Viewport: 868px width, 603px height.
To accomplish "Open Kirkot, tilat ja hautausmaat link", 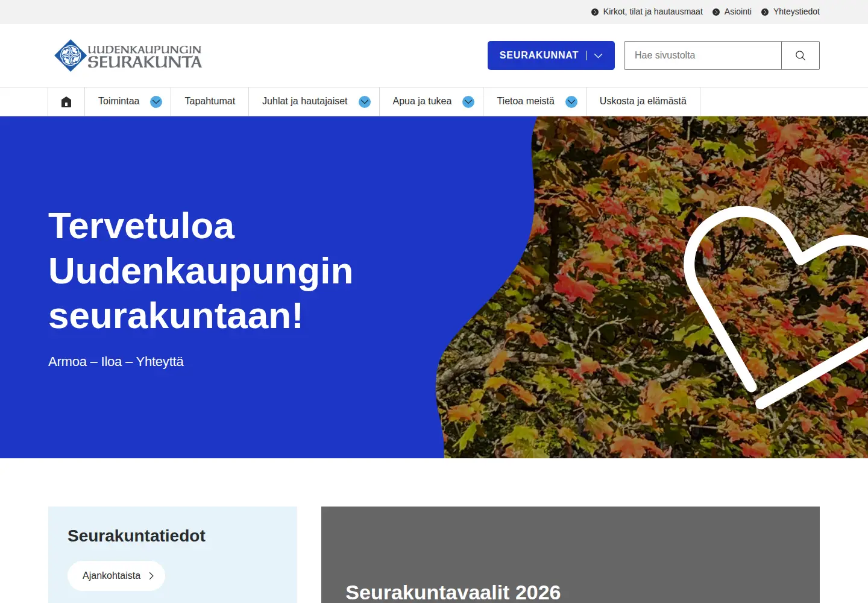I will pyautogui.click(x=653, y=11).
